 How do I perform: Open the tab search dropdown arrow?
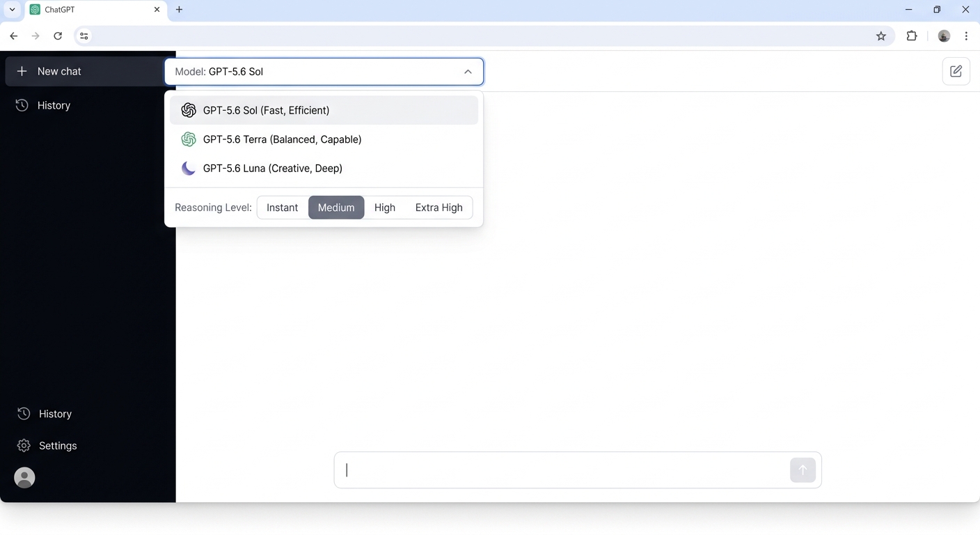(12, 10)
